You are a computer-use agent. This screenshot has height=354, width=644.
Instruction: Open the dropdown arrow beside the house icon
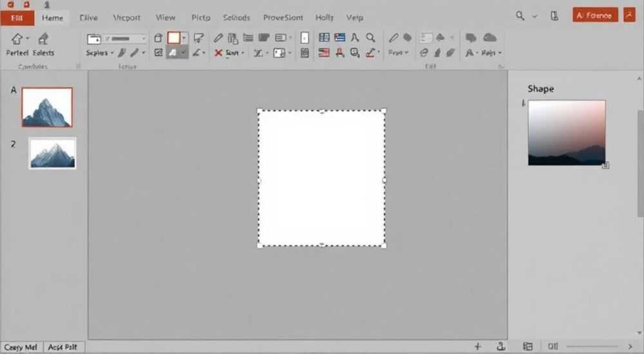coord(28,39)
